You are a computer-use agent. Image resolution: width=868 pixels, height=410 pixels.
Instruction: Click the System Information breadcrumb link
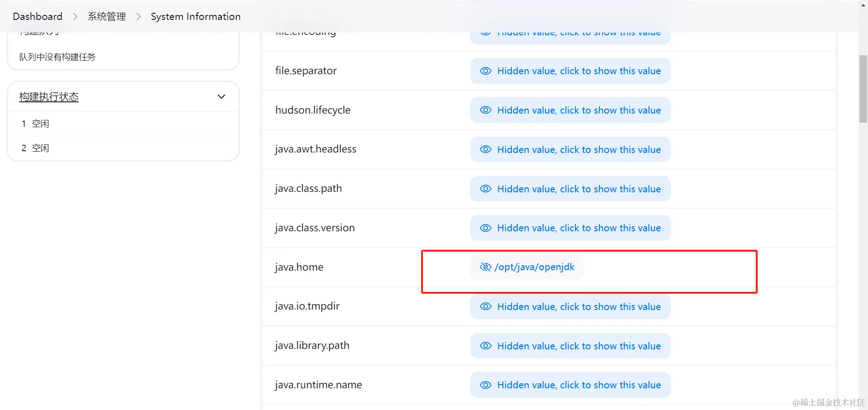pos(195,17)
